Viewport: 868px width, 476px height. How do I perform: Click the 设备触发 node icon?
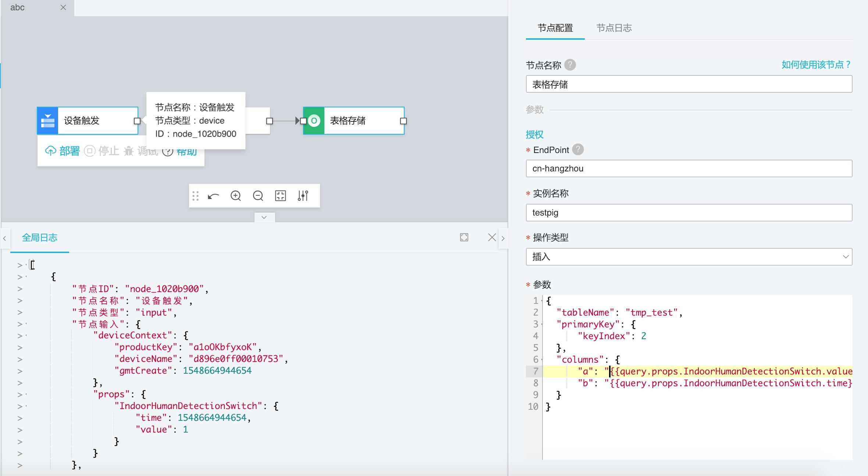click(47, 121)
